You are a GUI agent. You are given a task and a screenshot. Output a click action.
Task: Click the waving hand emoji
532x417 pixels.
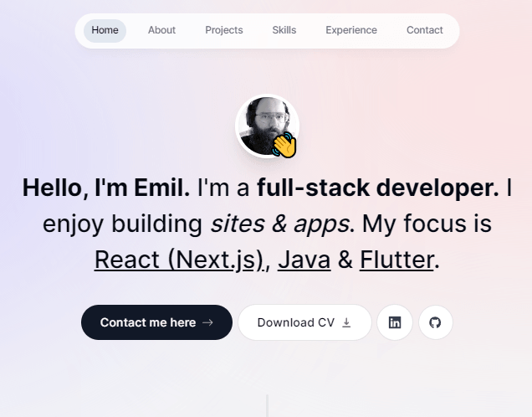[x=285, y=145]
